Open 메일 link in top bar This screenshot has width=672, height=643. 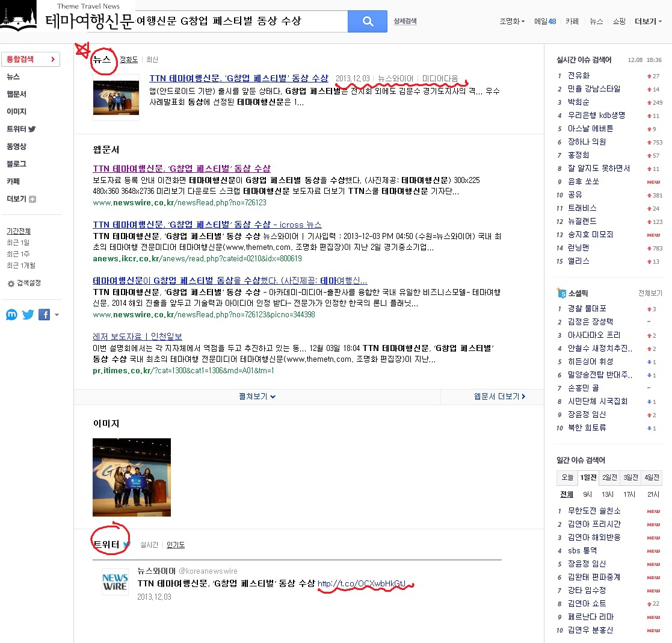(x=545, y=22)
